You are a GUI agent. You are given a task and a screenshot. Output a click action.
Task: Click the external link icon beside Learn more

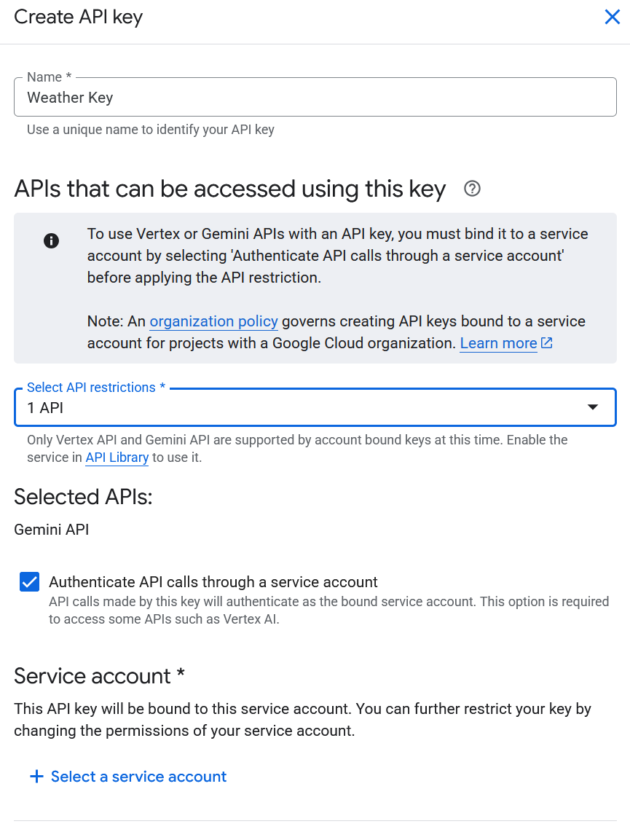[x=547, y=342]
